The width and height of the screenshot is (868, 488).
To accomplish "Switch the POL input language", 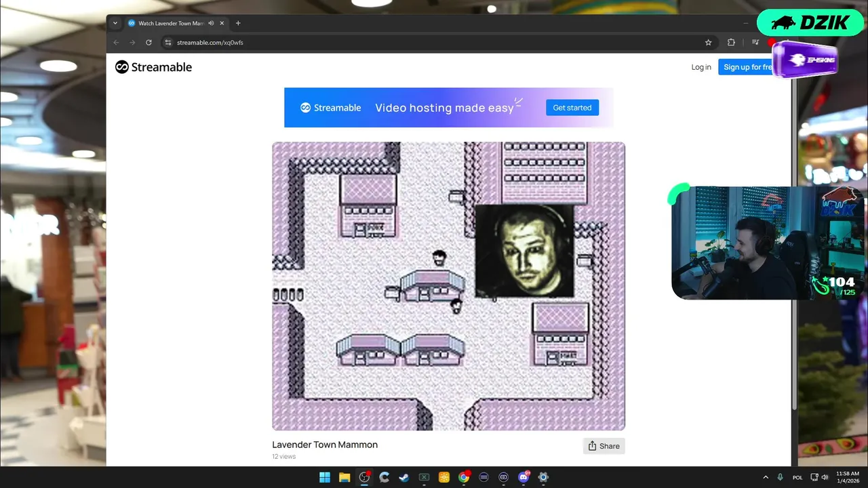I will point(797,477).
